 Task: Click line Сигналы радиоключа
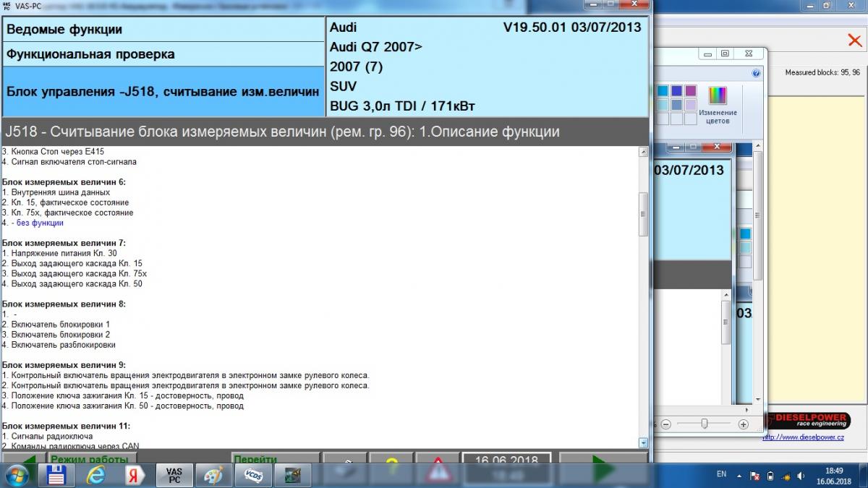point(46,437)
